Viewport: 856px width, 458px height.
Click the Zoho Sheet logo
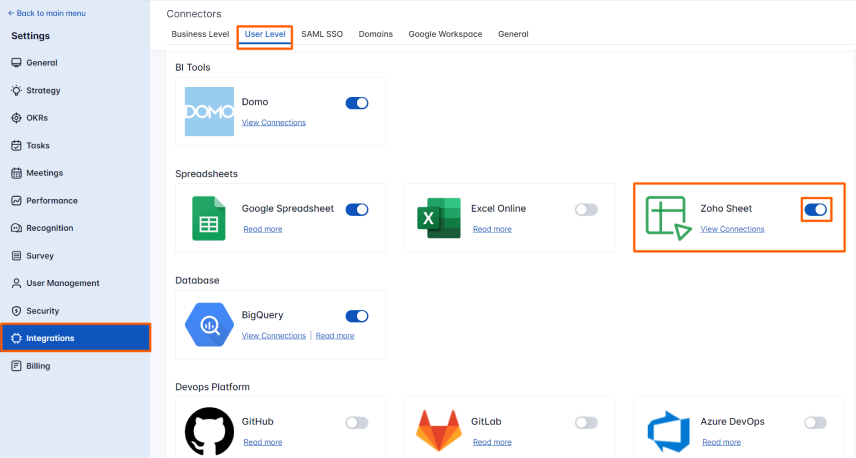tap(668, 218)
